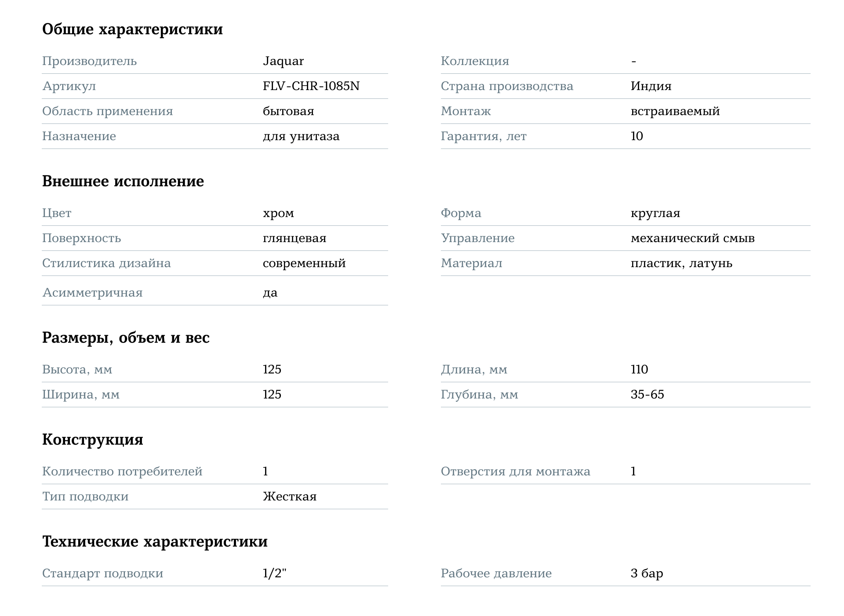Click the Технические характеристики heading
844x616 pixels.
(155, 542)
